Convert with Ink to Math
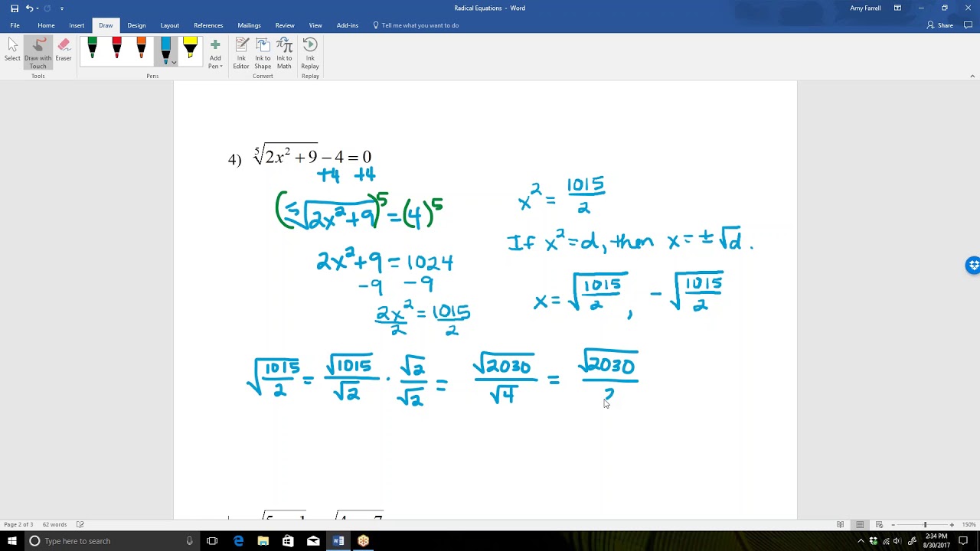 (284, 54)
